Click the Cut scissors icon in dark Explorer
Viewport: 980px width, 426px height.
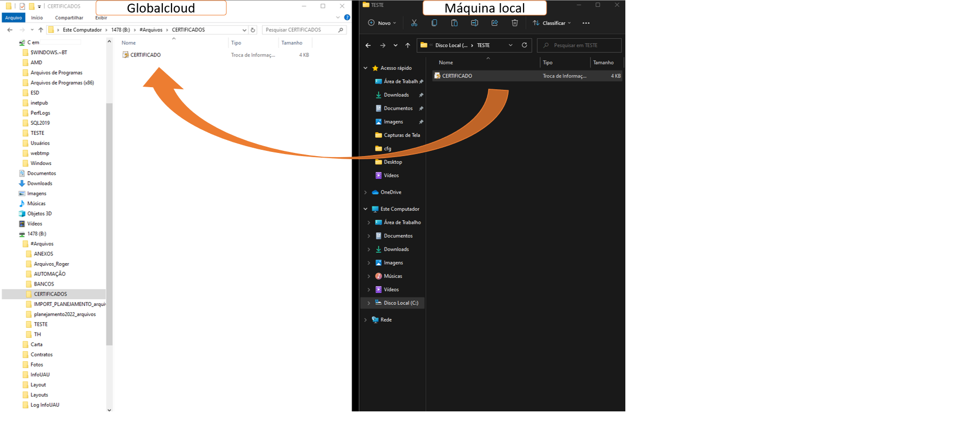tap(414, 23)
